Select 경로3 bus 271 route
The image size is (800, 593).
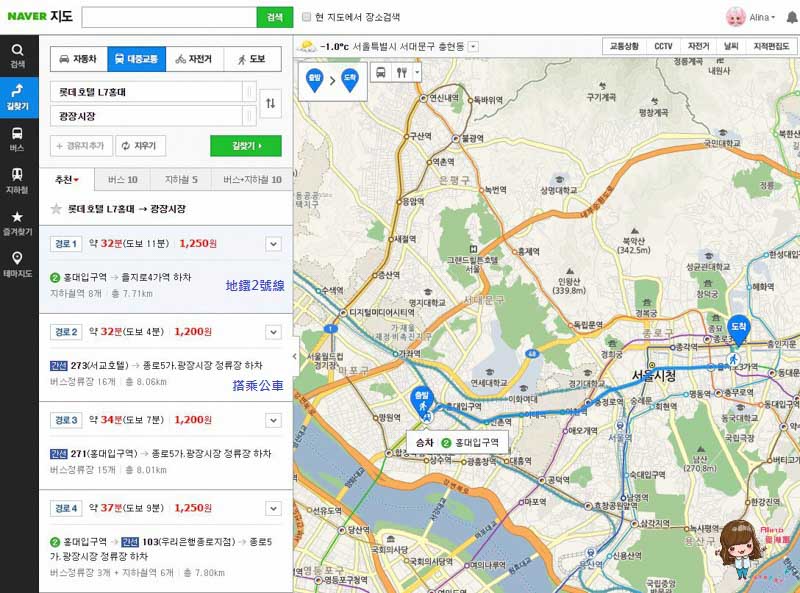click(x=166, y=446)
